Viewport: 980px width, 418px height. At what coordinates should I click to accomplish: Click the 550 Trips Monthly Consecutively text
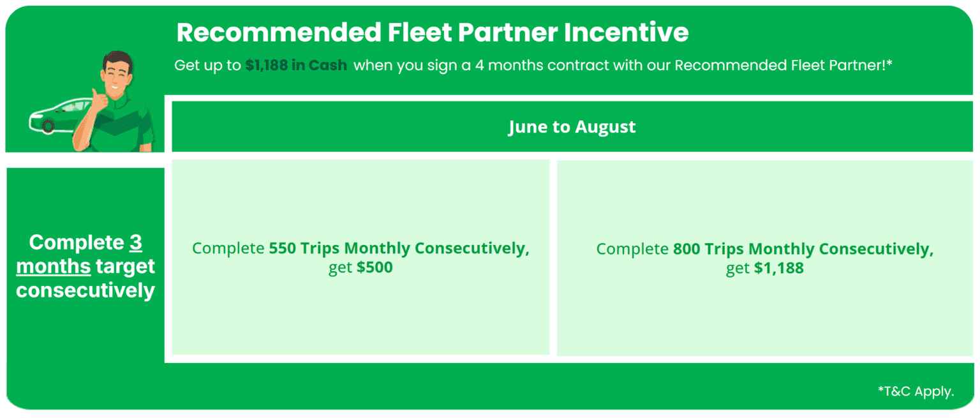pyautogui.click(x=399, y=248)
